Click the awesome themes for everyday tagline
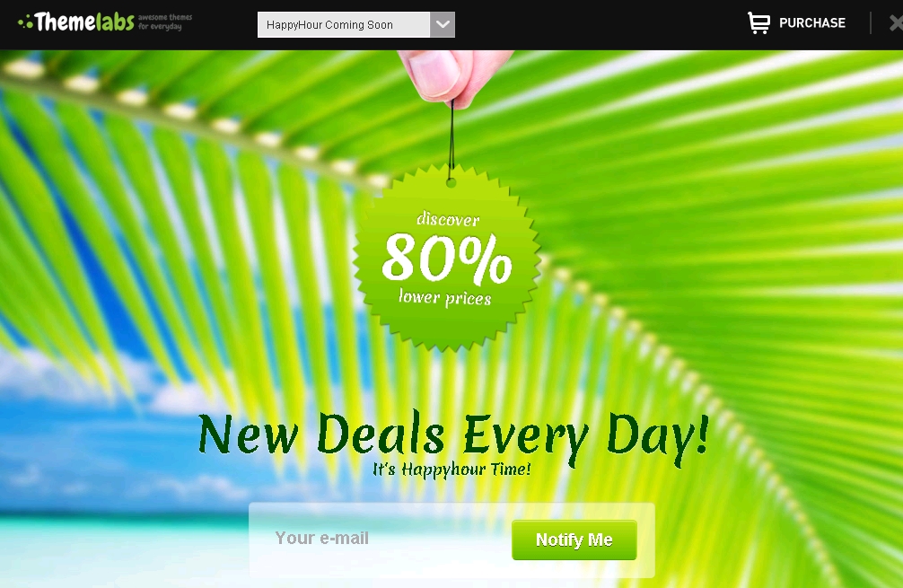The height and width of the screenshot is (588, 903). click(x=165, y=22)
